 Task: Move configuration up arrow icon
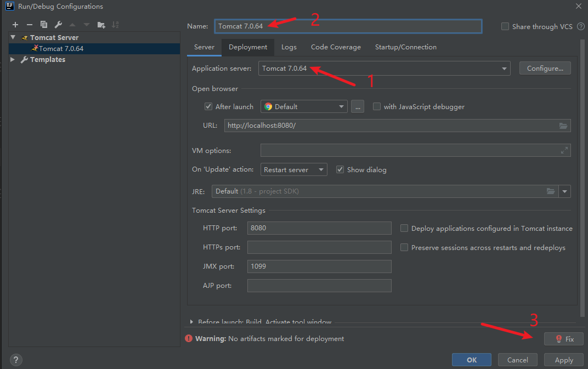click(72, 25)
